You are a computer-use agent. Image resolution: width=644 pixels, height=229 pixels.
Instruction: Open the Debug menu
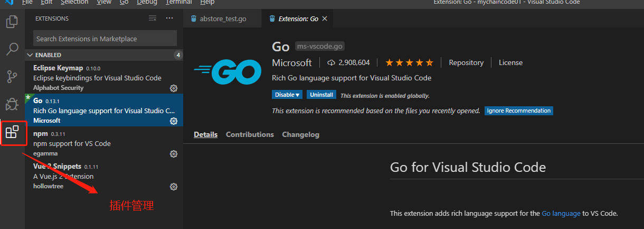[147, 2]
